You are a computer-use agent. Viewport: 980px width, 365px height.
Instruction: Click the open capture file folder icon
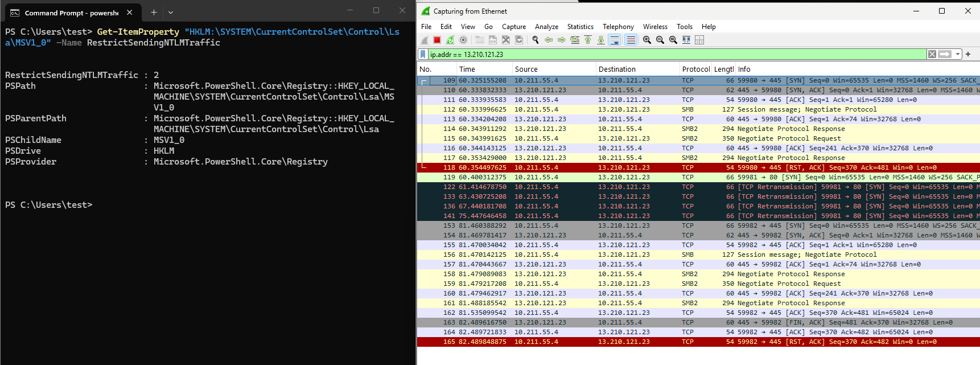[x=480, y=40]
